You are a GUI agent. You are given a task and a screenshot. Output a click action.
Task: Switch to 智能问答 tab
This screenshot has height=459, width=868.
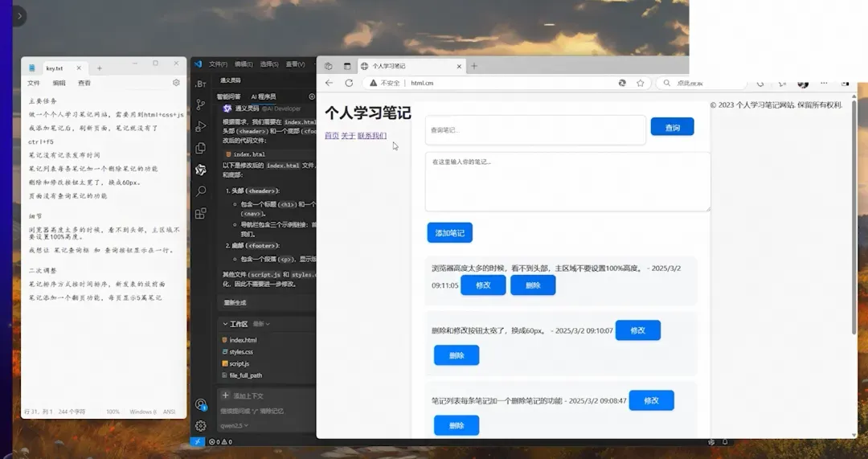tap(228, 96)
